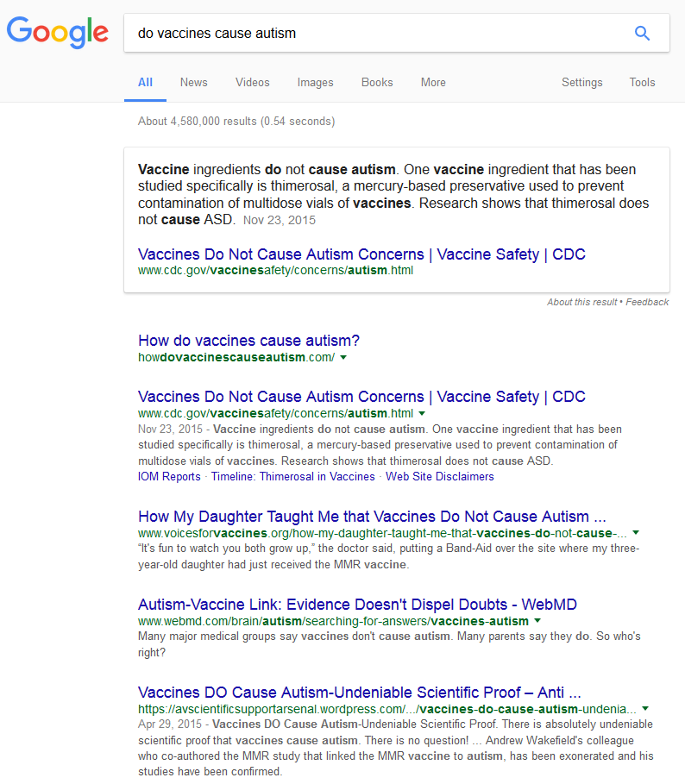This screenshot has height=784, width=685.
Task: Expand dropdown arrow next to webmd.com URL
Action: click(537, 621)
